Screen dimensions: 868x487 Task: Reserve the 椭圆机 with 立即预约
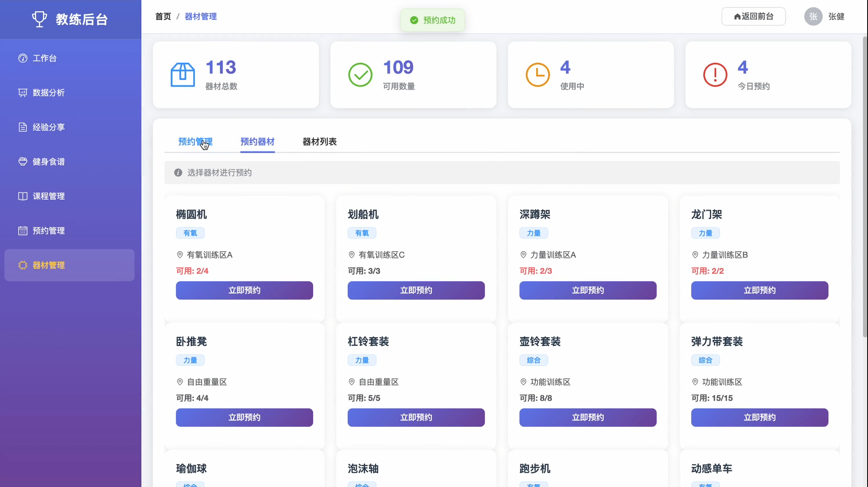244,290
